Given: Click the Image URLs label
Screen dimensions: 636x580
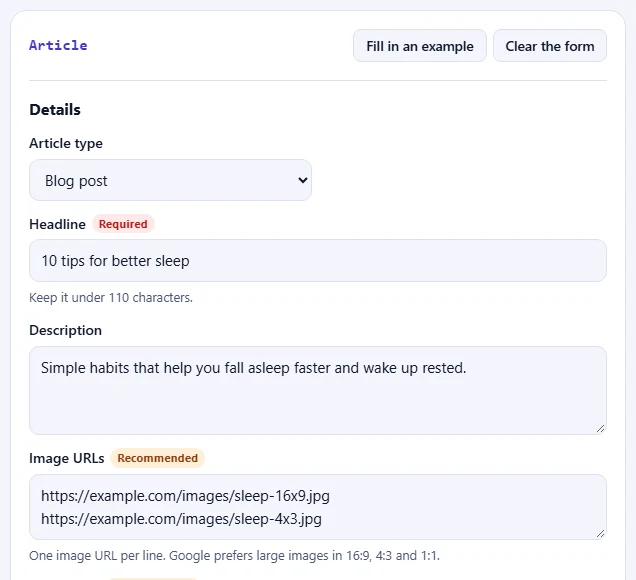Looking at the screenshot, I should [x=67, y=458].
